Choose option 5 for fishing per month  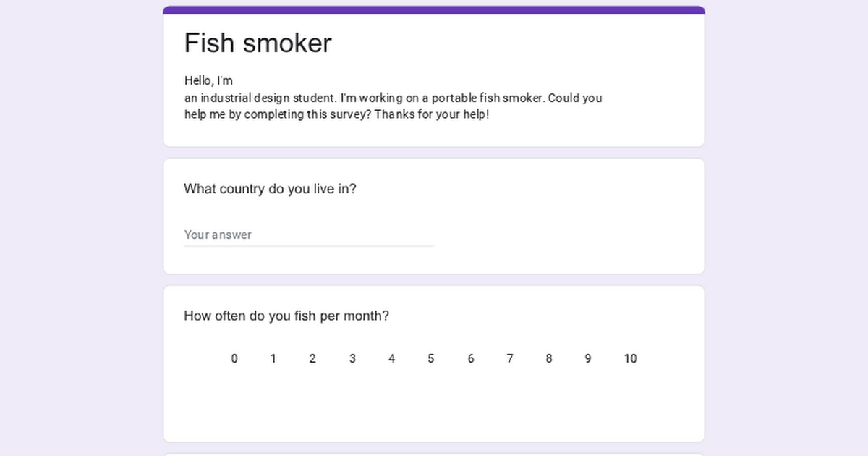tap(431, 359)
